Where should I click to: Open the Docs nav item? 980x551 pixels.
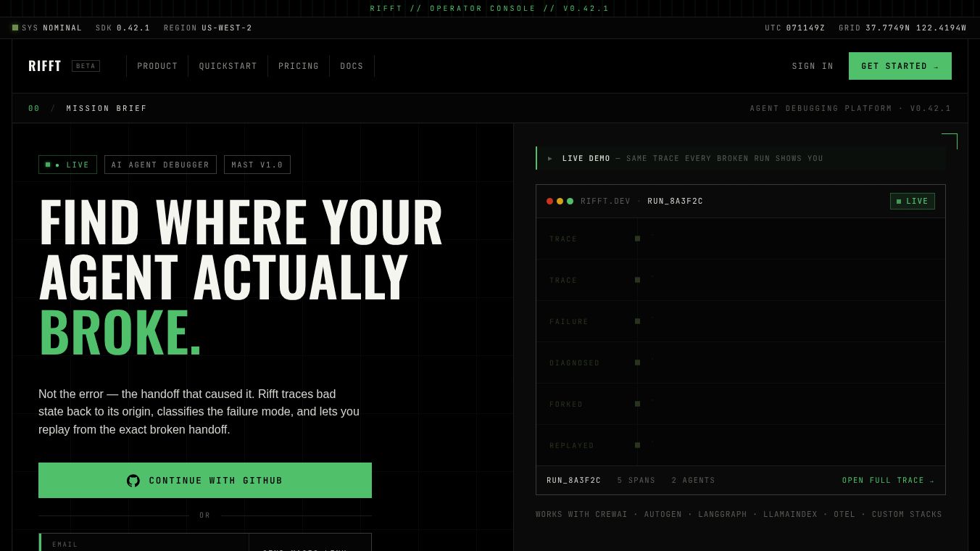(352, 66)
